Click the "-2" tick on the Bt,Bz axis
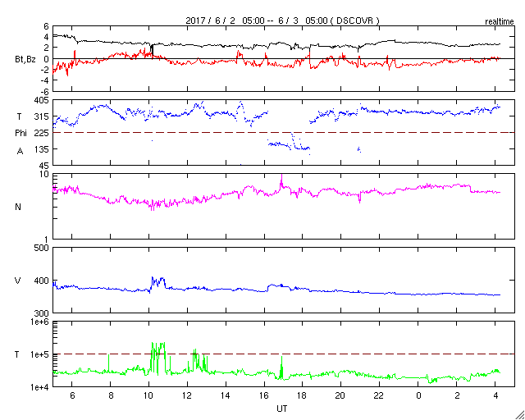525x420 pixels. (45, 70)
